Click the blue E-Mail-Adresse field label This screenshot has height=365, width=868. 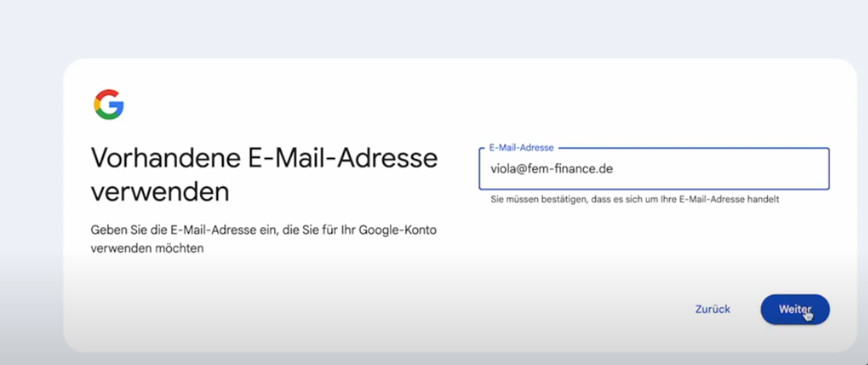[521, 148]
